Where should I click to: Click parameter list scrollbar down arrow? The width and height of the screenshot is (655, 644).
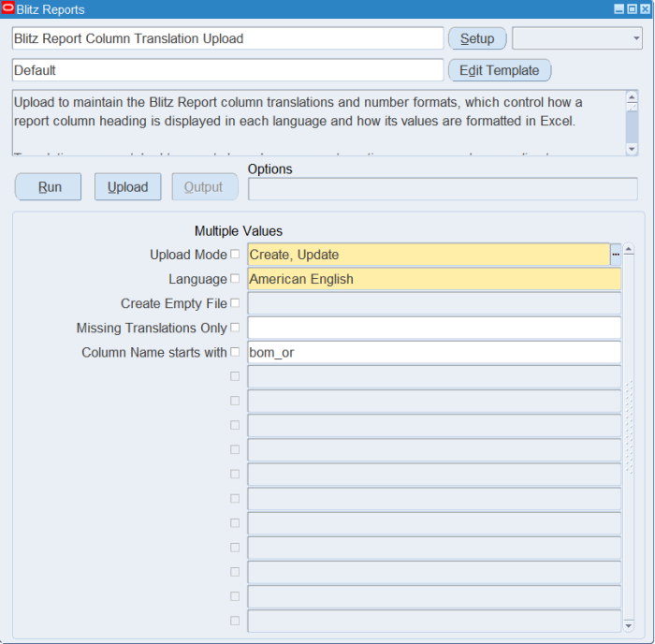click(x=629, y=625)
